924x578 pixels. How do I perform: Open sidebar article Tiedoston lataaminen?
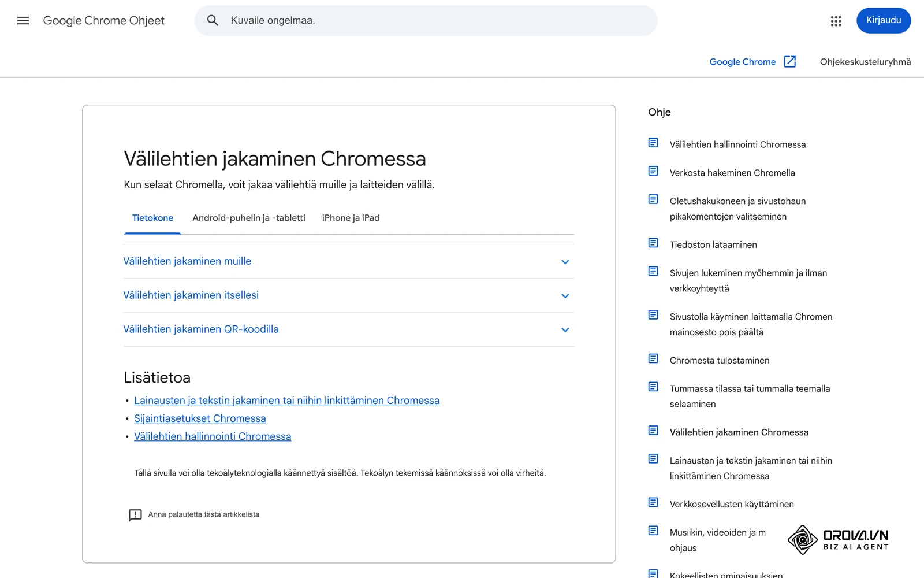point(713,244)
